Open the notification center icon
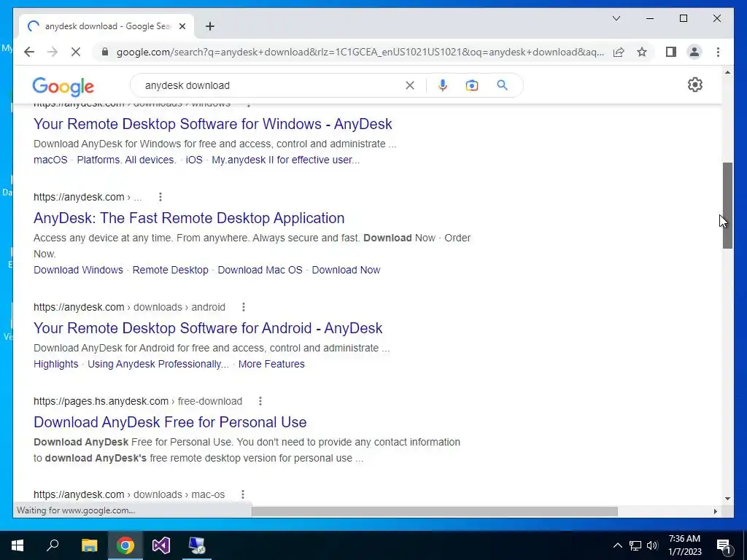 724,545
